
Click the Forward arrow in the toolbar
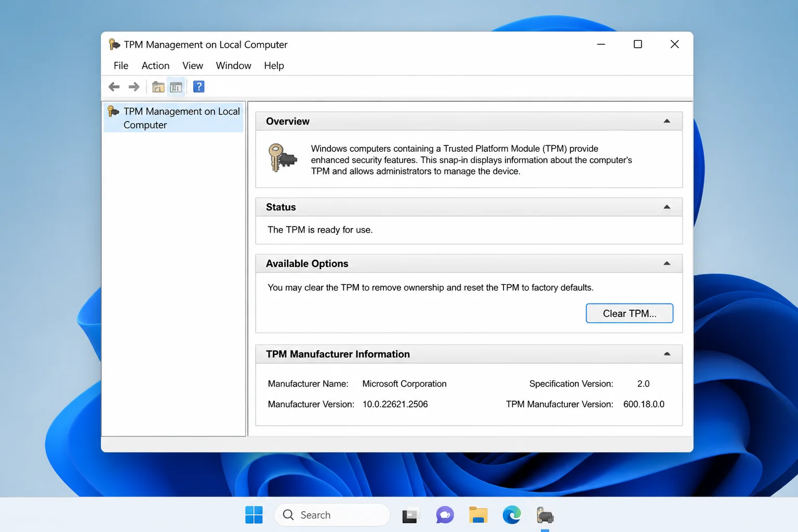134,87
